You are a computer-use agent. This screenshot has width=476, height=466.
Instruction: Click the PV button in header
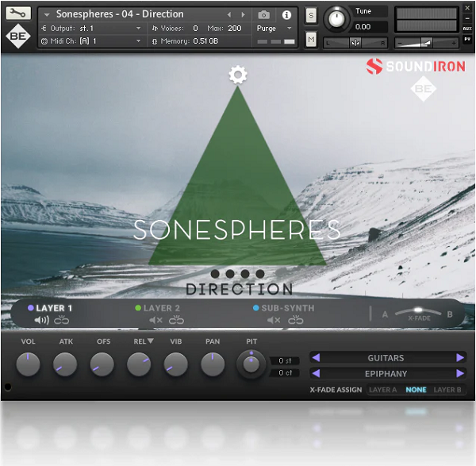467,39
